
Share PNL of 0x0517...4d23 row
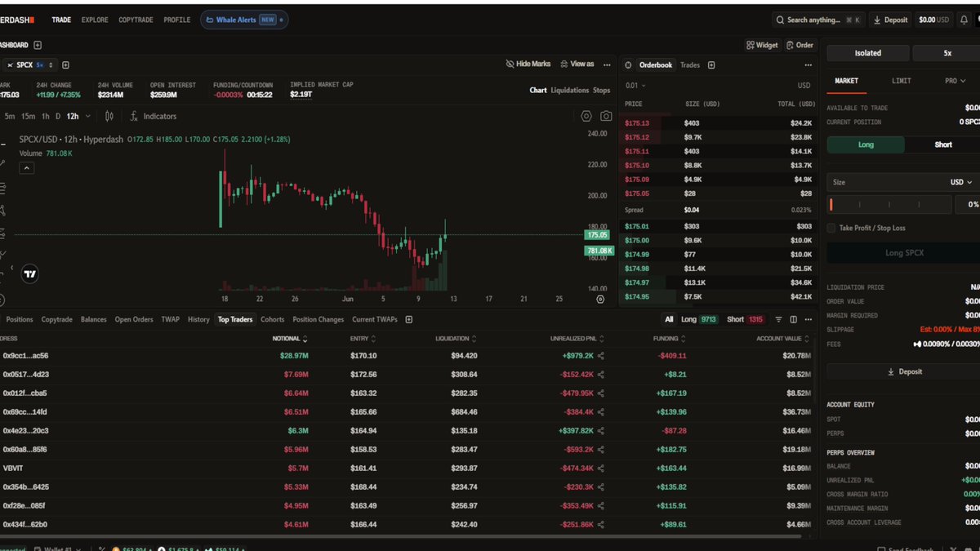(601, 375)
